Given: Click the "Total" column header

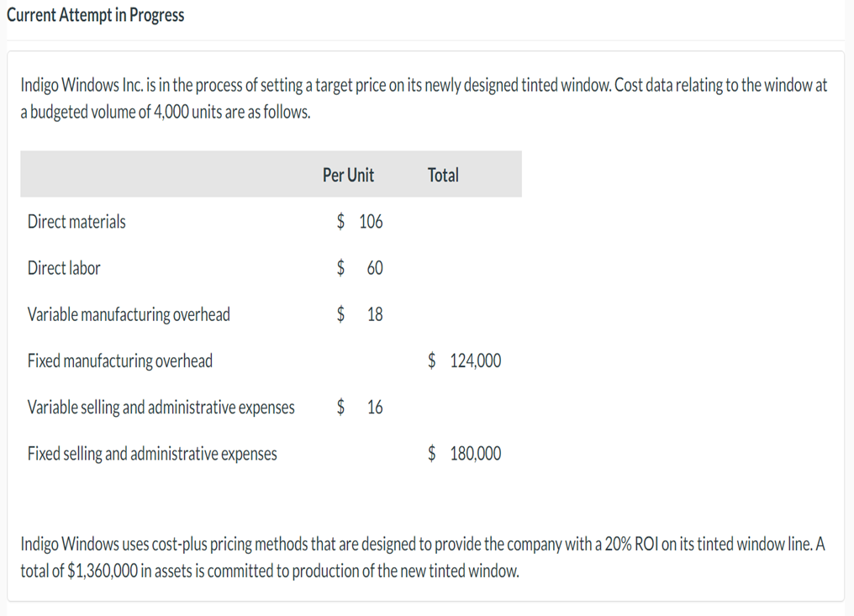Looking at the screenshot, I should click(x=443, y=175).
